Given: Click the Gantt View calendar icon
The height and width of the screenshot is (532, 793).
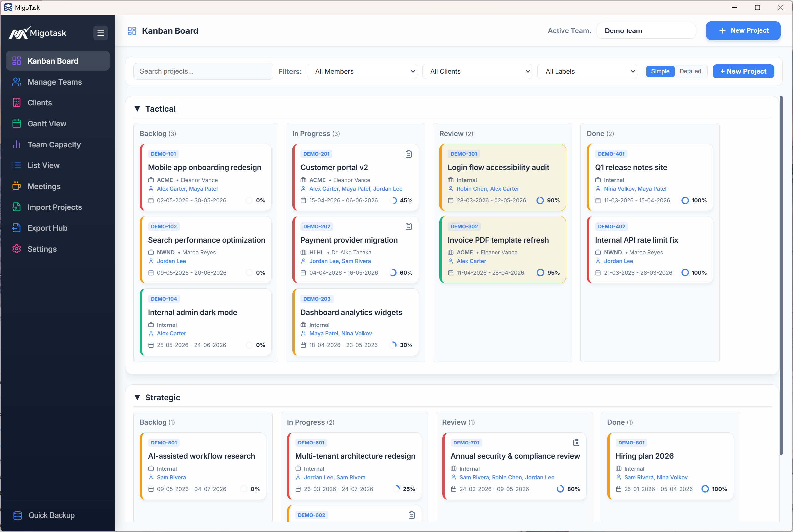Looking at the screenshot, I should coord(17,124).
